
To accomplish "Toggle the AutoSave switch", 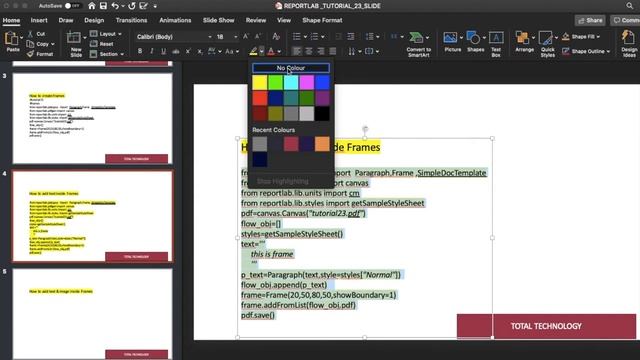I will pyautogui.click(x=72, y=6).
